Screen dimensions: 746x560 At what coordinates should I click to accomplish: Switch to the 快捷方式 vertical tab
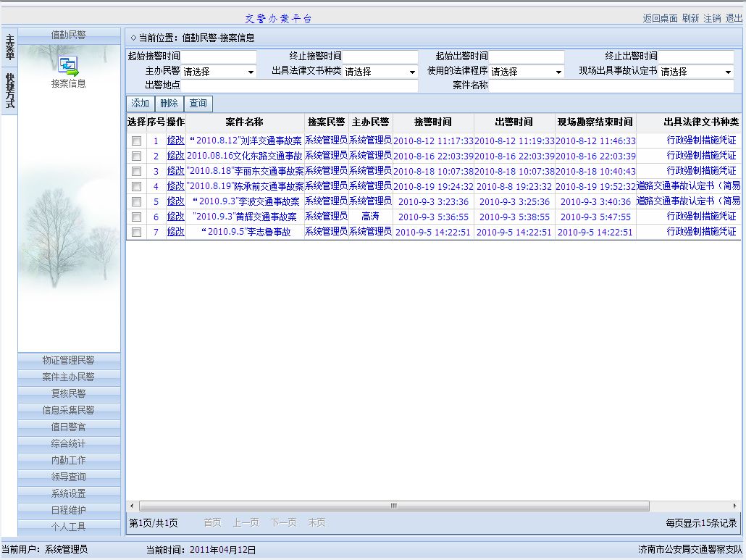click(x=9, y=91)
